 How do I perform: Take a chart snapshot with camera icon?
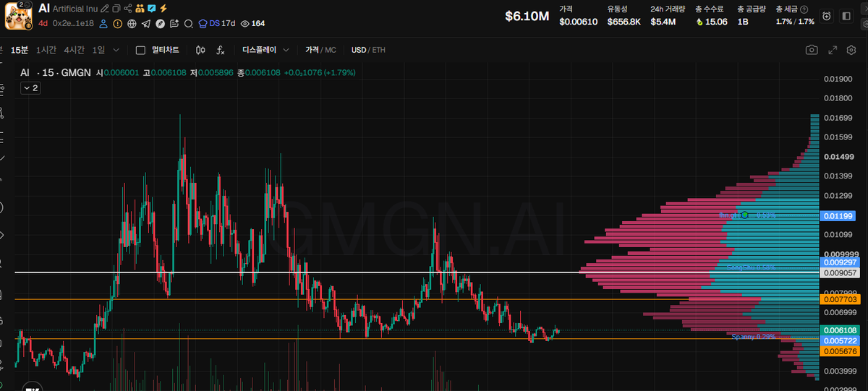tap(812, 50)
